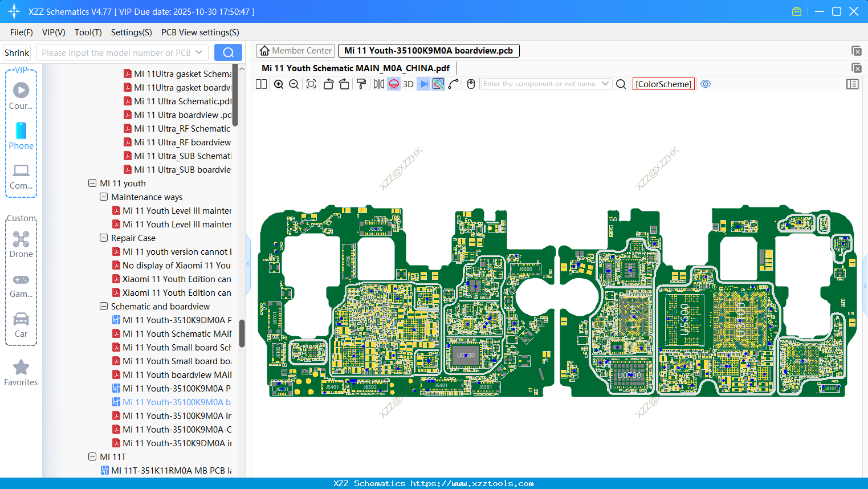Toggle the crossing-selection mode icon
Image resolution: width=868 pixels, height=489 pixels.
438,84
